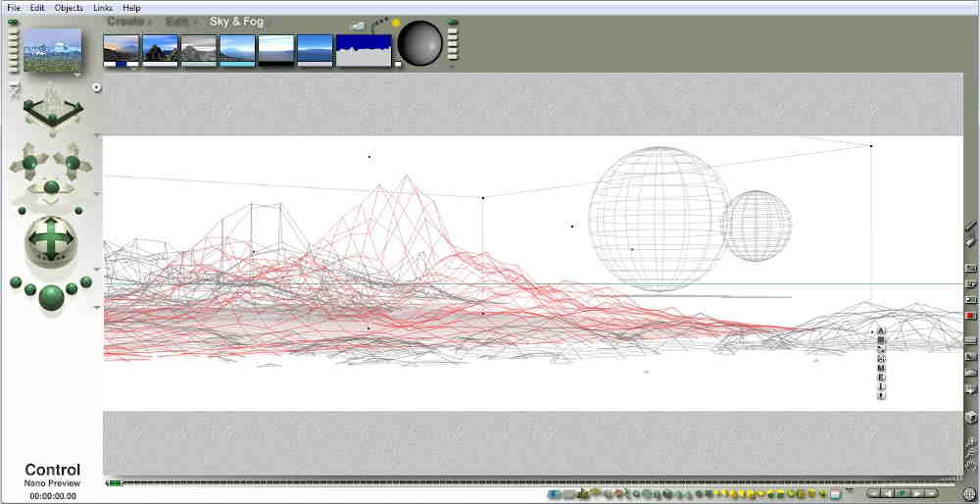Switch to the Edit palette

point(176,21)
